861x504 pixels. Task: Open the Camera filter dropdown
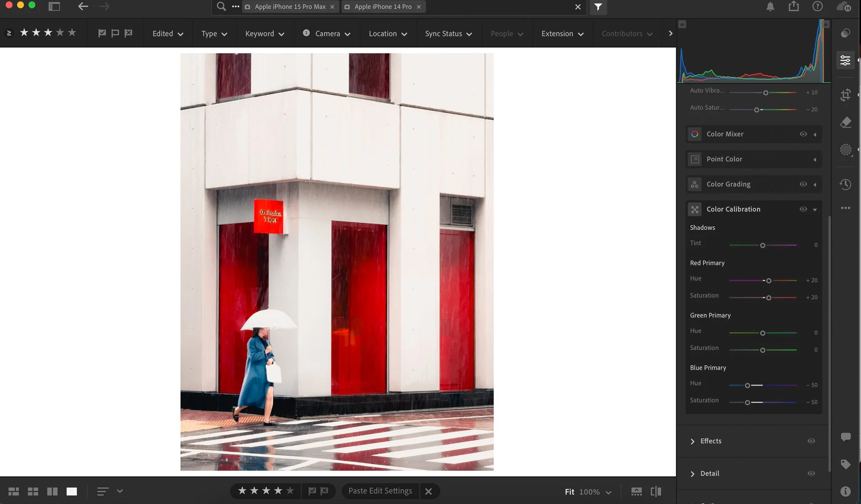tap(327, 34)
